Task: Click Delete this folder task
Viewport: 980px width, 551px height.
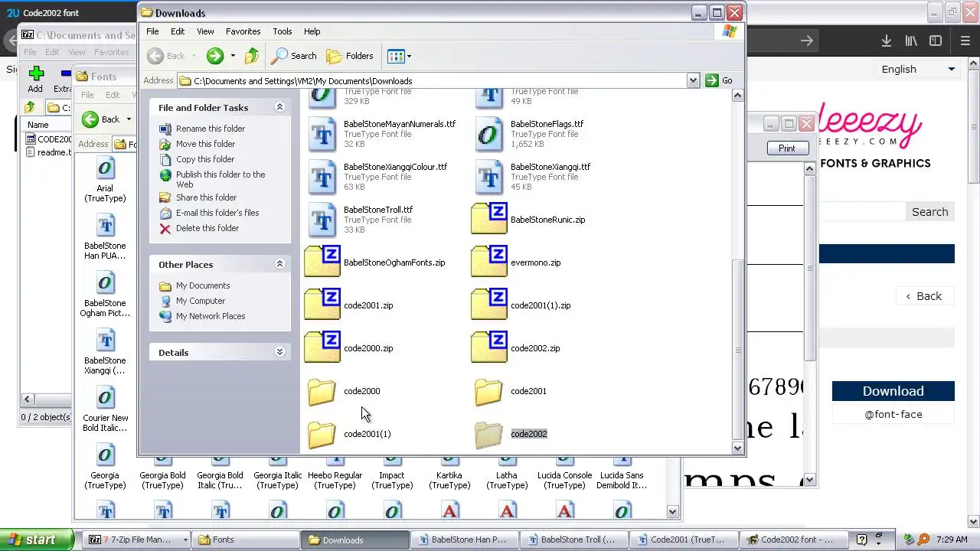Action: [x=207, y=228]
